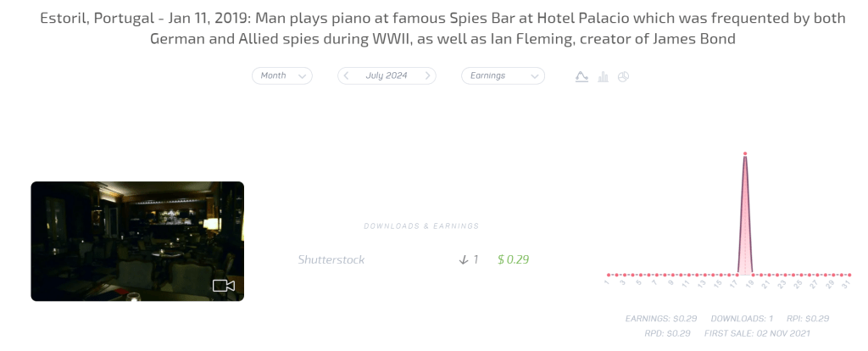The height and width of the screenshot is (351, 868).
Task: Click the day 31 data point
Action: [x=849, y=275]
